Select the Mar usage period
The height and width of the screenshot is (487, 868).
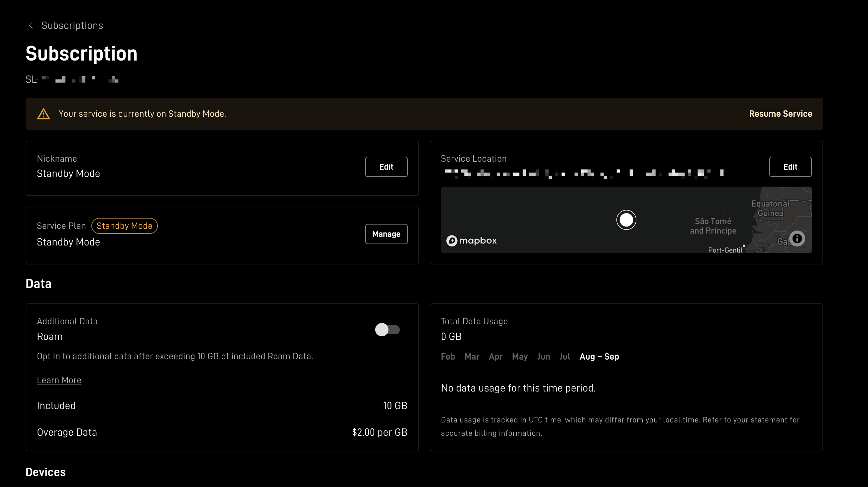point(472,357)
